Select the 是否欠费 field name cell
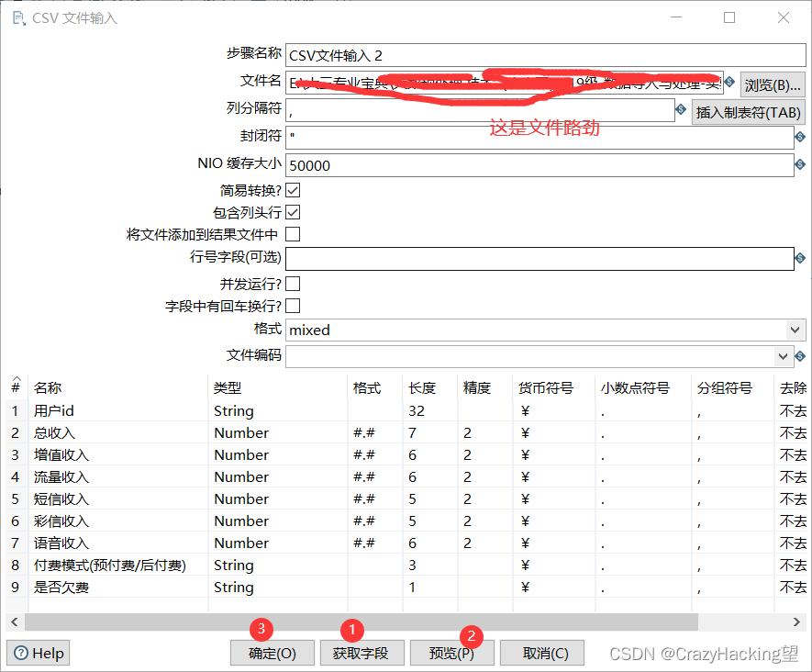 point(118,587)
